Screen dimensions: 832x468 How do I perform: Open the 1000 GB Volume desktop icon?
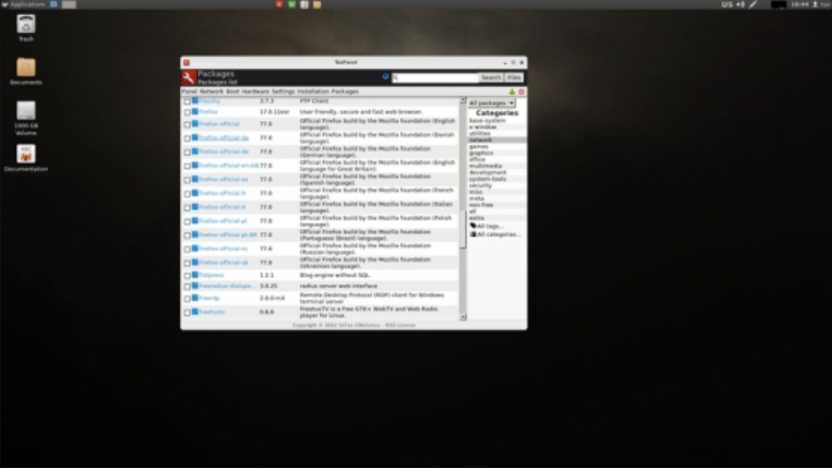pyautogui.click(x=26, y=111)
